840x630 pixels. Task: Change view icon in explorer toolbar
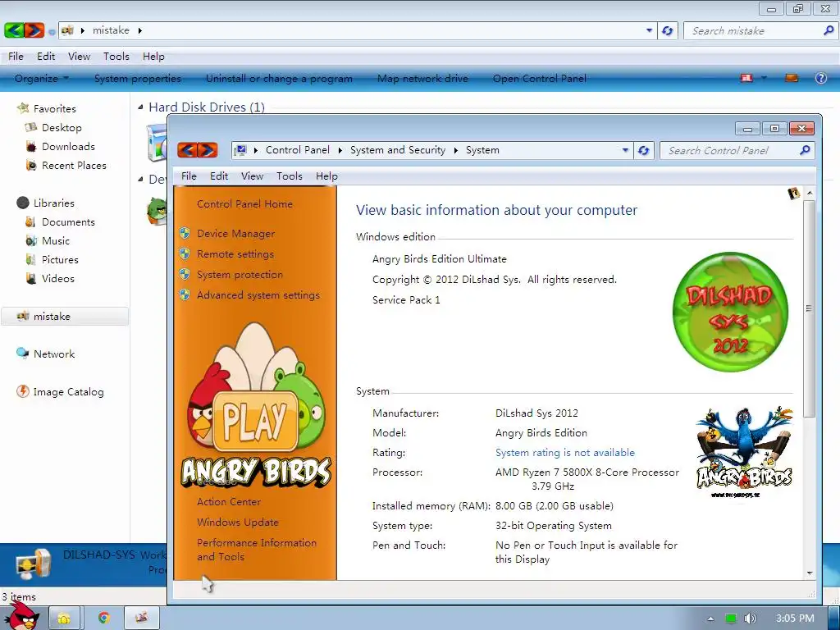pos(746,78)
